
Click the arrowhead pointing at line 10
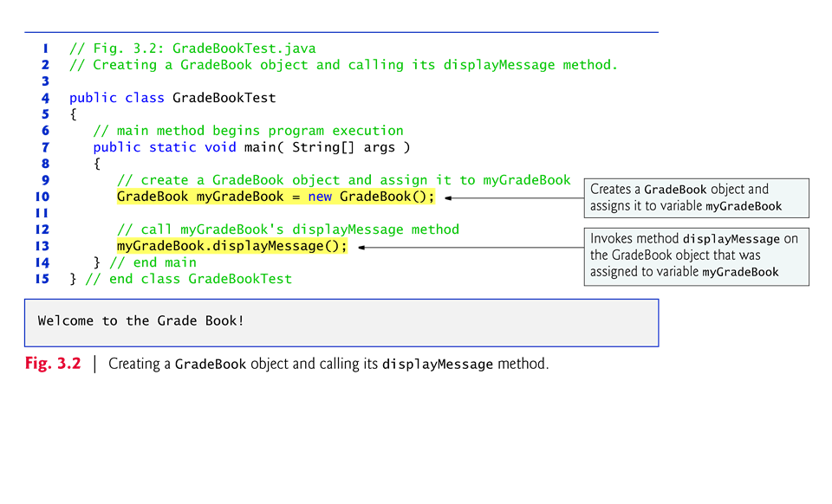coord(448,197)
